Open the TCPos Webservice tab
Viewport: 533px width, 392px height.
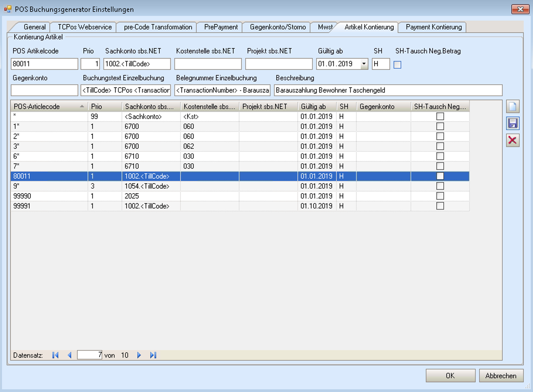tap(85, 27)
